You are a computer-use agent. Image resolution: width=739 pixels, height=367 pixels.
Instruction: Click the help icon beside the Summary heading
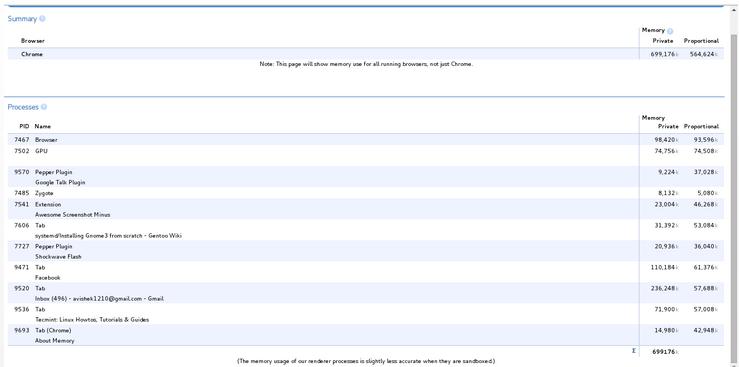tap(42, 19)
